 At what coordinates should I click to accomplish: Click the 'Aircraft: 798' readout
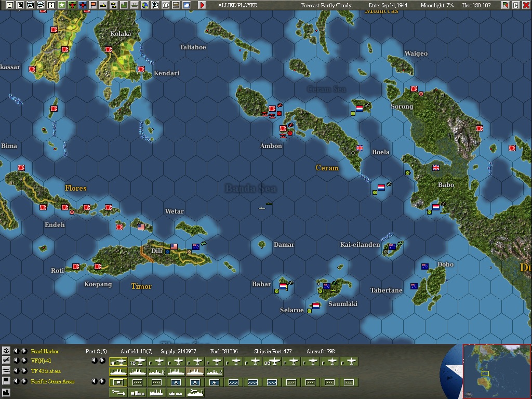320,351
